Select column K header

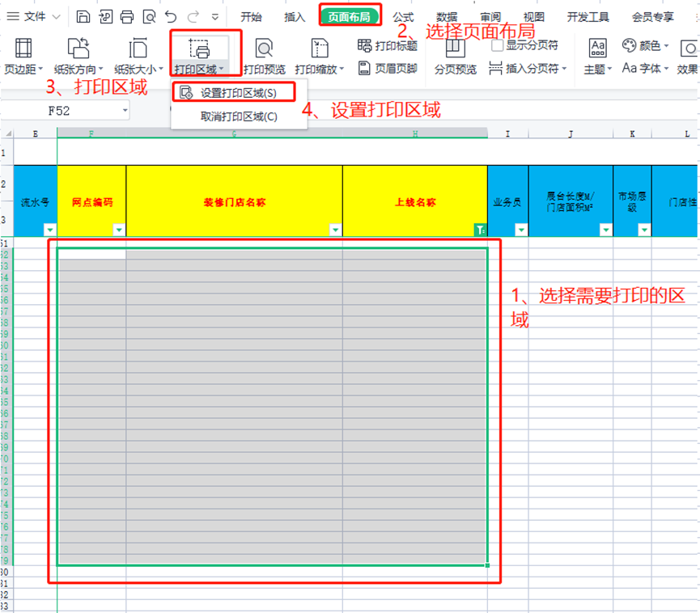click(x=632, y=133)
